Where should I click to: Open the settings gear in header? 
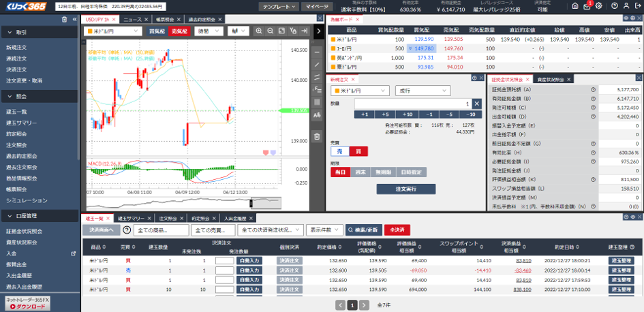click(599, 5)
